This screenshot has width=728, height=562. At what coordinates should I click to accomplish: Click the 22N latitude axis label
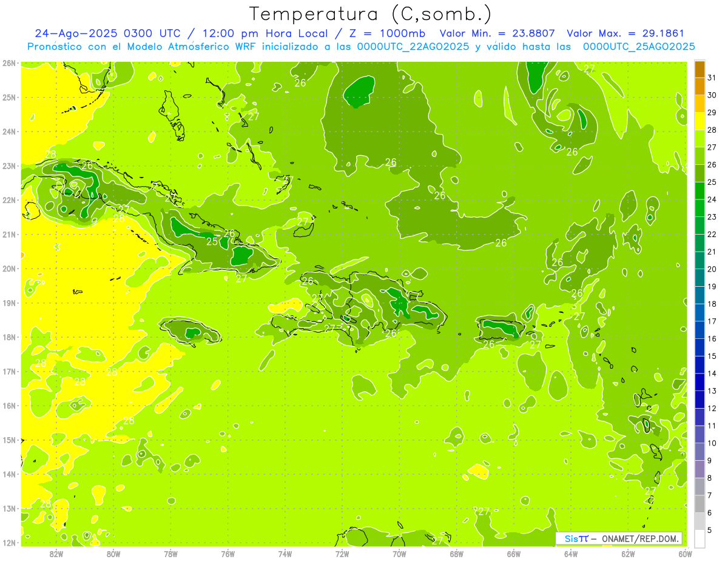click(x=8, y=200)
